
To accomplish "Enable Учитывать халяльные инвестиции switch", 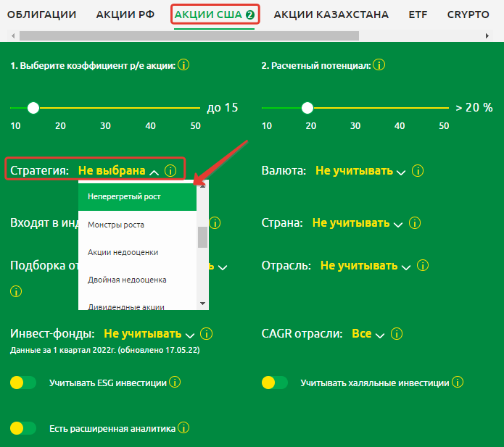I will [275, 383].
